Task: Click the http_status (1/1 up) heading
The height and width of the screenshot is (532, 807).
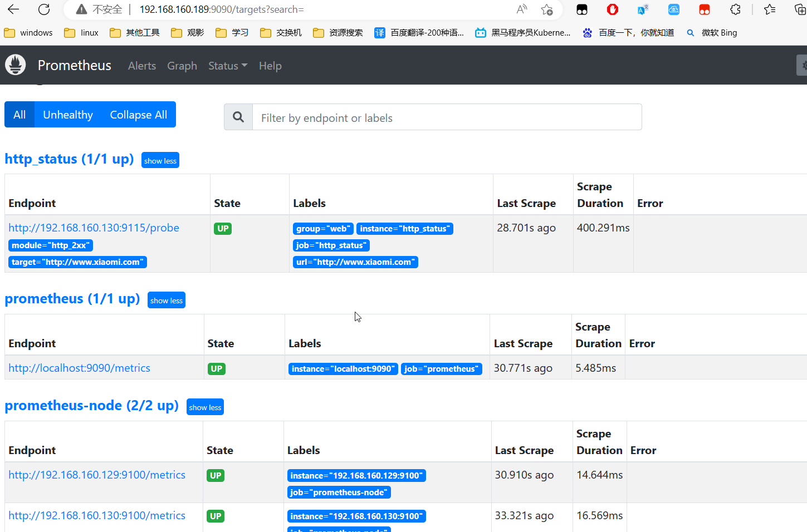Action: pos(69,159)
